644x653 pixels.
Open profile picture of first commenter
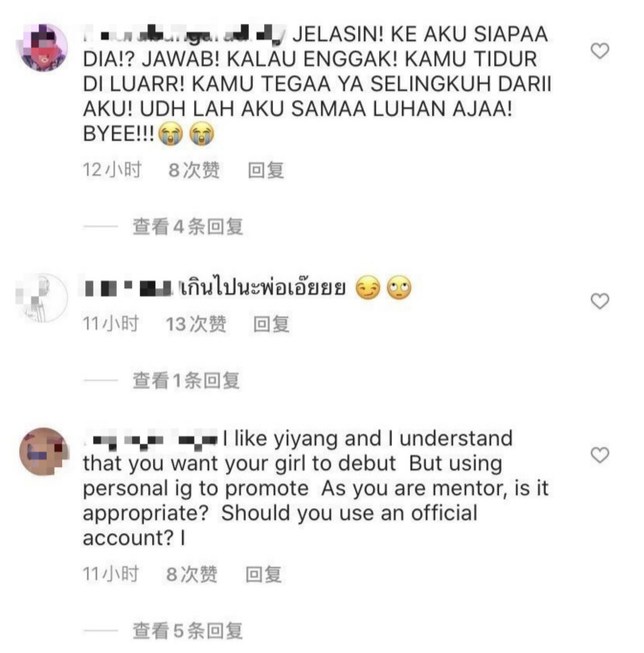(x=43, y=48)
